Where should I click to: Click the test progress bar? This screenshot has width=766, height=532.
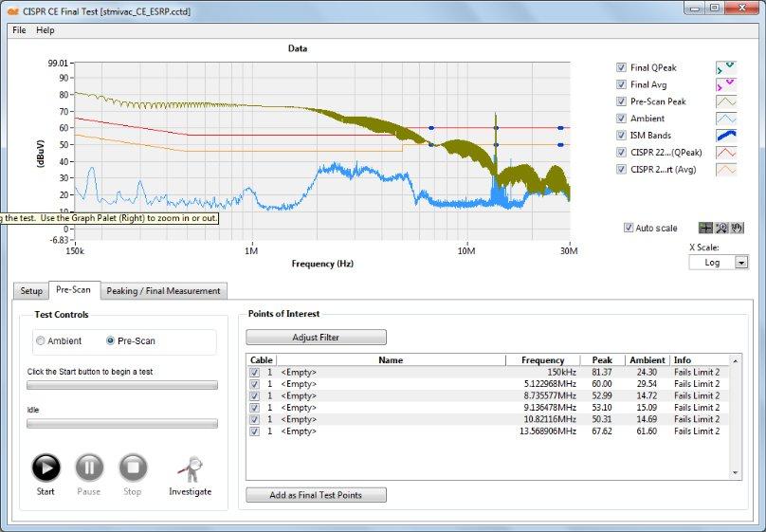tap(122, 385)
